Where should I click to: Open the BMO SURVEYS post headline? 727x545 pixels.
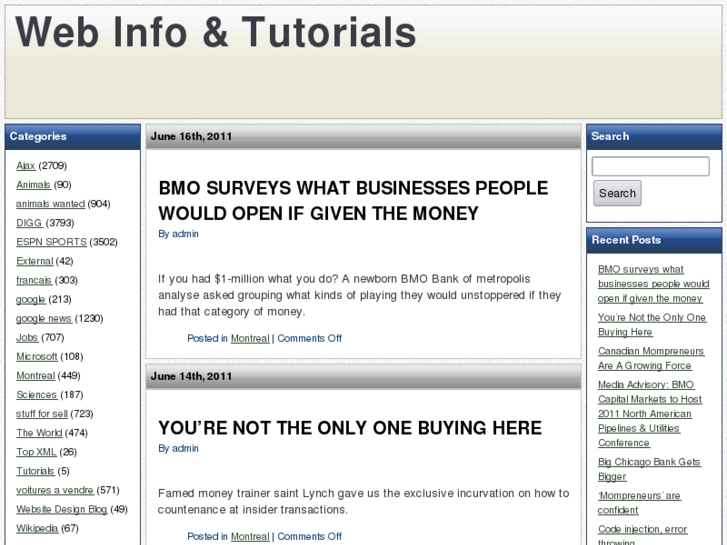pos(353,201)
